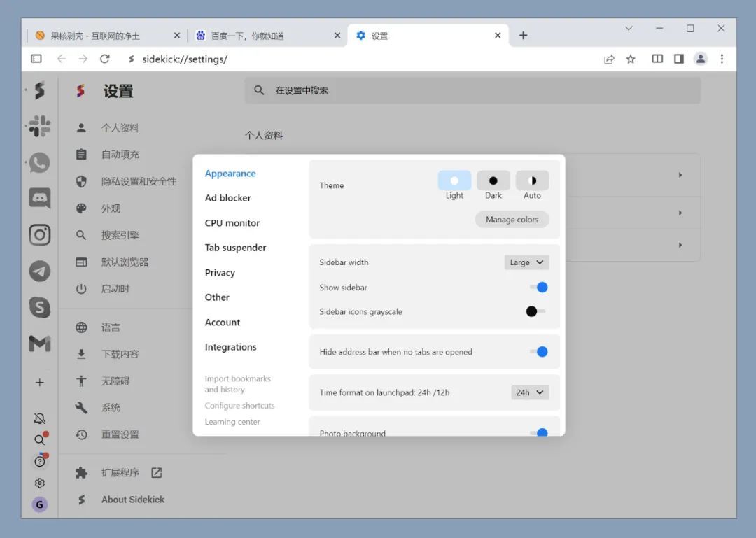
Task: Open side panel icon in toolbar
Action: [679, 59]
